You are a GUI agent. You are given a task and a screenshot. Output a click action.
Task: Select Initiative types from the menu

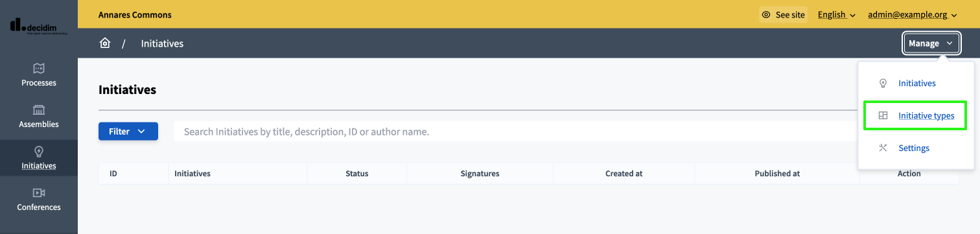(926, 115)
